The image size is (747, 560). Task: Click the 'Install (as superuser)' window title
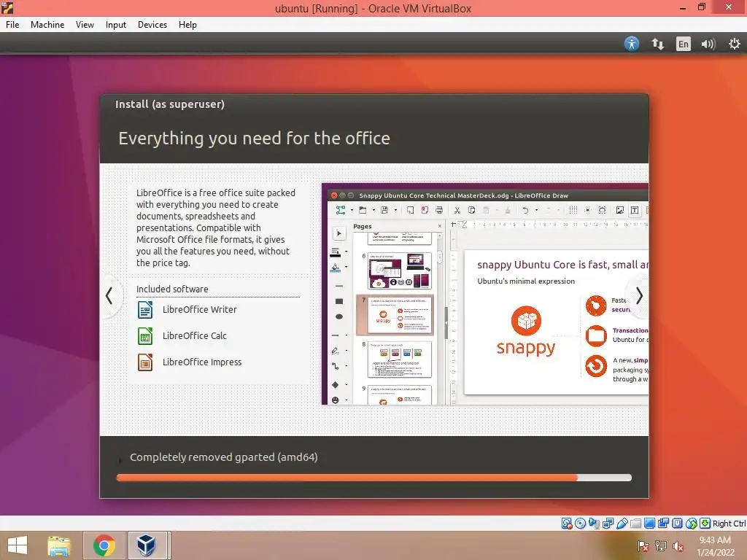point(169,104)
